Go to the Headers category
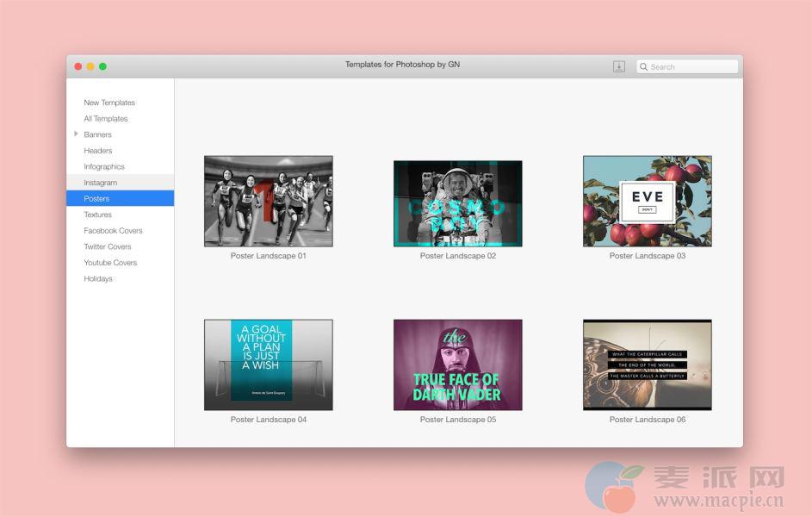The height and width of the screenshot is (517, 812). point(97,151)
